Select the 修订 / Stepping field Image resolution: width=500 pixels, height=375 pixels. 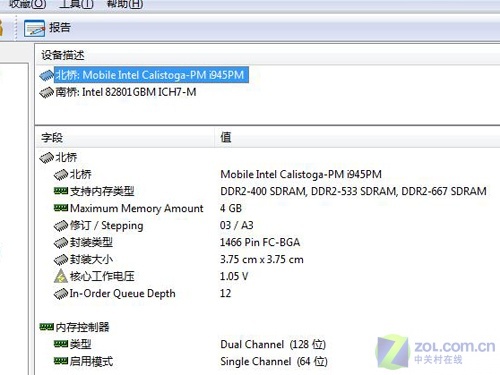pos(107,226)
